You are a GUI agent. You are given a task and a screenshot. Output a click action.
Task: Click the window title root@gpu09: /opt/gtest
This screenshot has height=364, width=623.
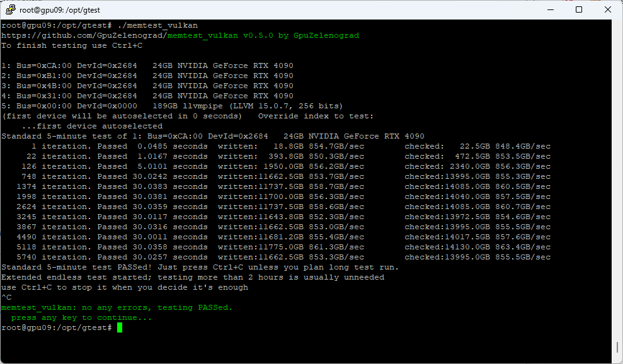tap(60, 9)
